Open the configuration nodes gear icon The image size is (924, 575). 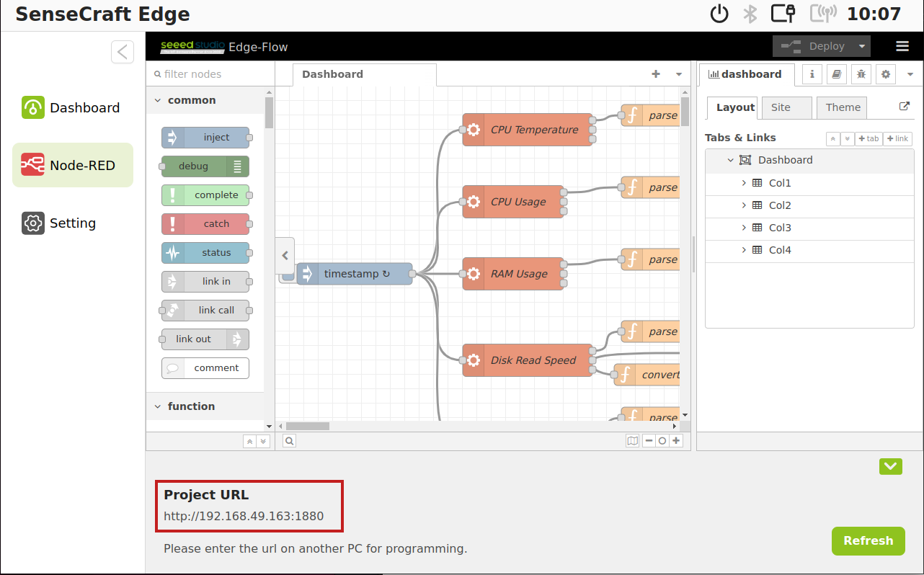pyautogui.click(x=885, y=74)
